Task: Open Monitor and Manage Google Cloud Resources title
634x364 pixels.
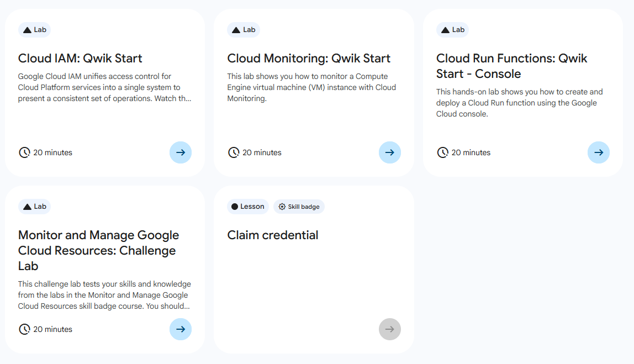Action: [99, 250]
